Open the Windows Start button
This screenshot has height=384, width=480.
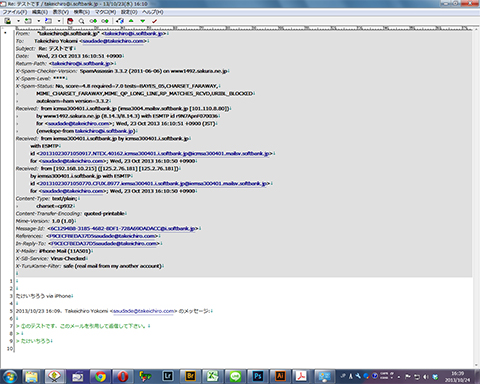pyautogui.click(x=9, y=377)
